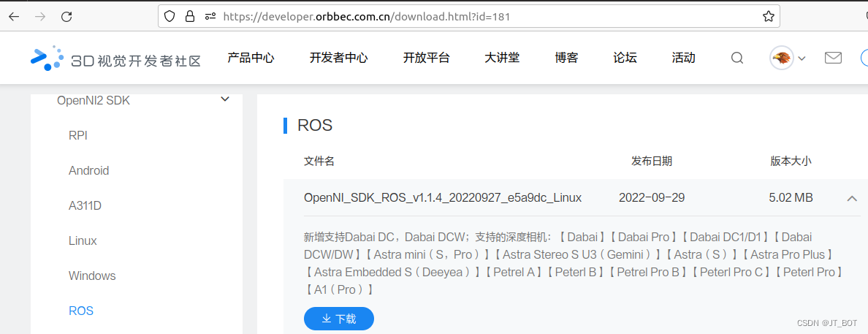This screenshot has height=334, width=868.
Task: Select Android in the sidebar
Action: pos(88,170)
